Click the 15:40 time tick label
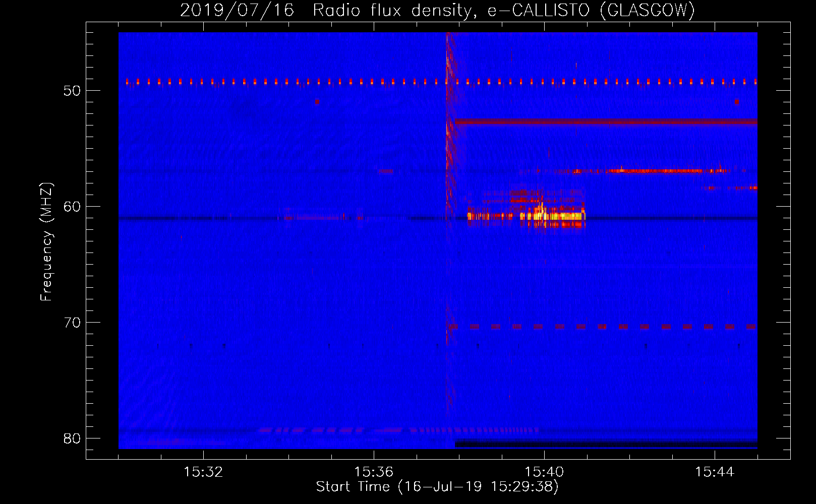Image resolution: width=816 pixels, height=504 pixels. [x=544, y=472]
